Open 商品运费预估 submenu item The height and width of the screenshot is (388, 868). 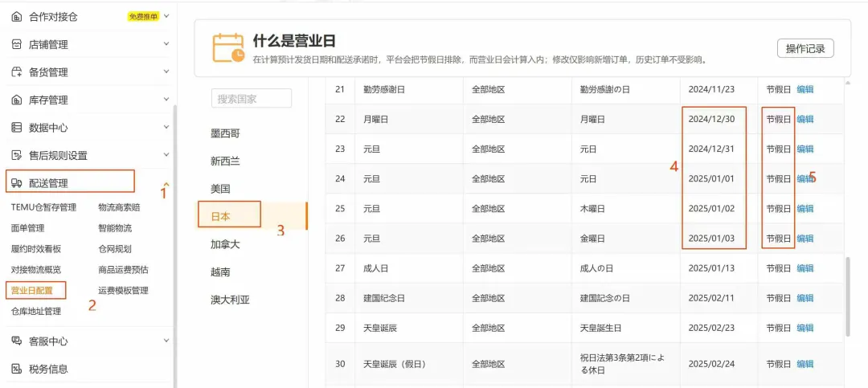click(124, 270)
